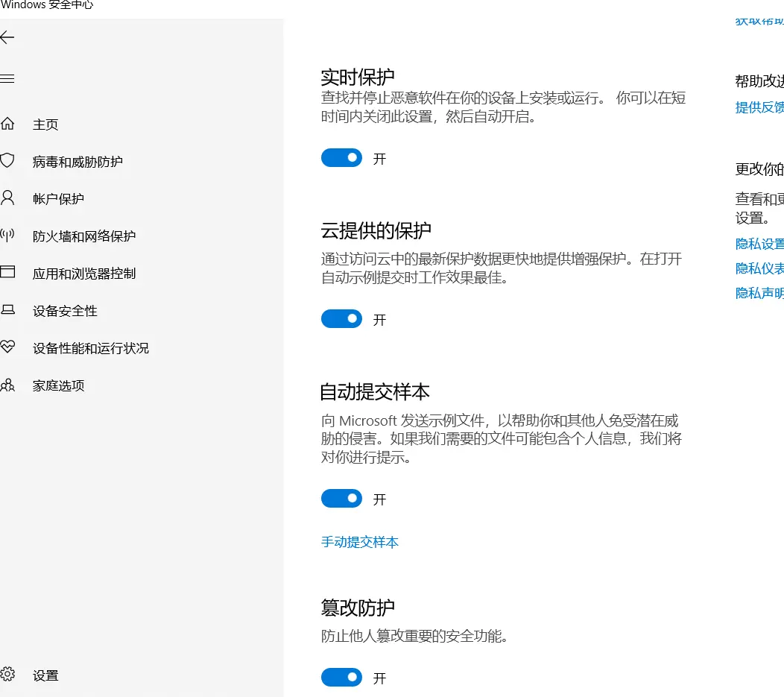Click the 手动提交样本 link
Image resolution: width=784 pixels, height=697 pixels.
click(x=359, y=542)
